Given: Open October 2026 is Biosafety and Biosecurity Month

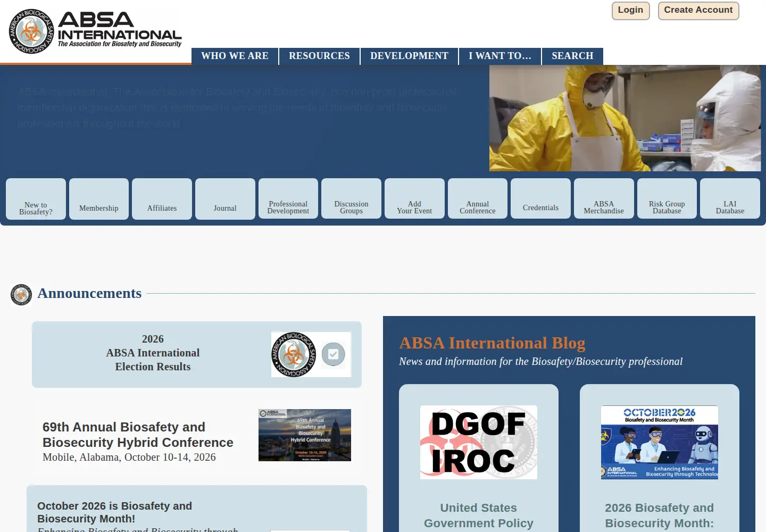Looking at the screenshot, I should (114, 512).
